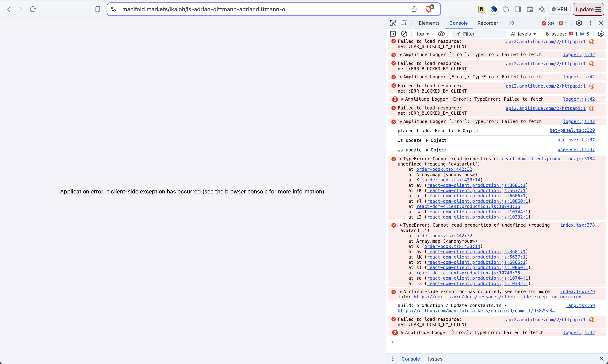Screen dimensions: 608x364
Task: Switch to the Elements tab
Action: click(x=429, y=23)
